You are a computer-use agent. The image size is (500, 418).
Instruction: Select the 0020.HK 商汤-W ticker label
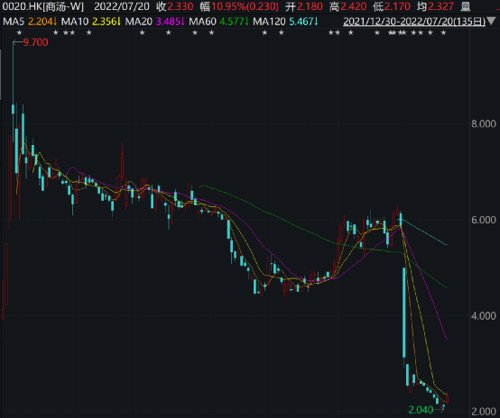(x=42, y=6)
